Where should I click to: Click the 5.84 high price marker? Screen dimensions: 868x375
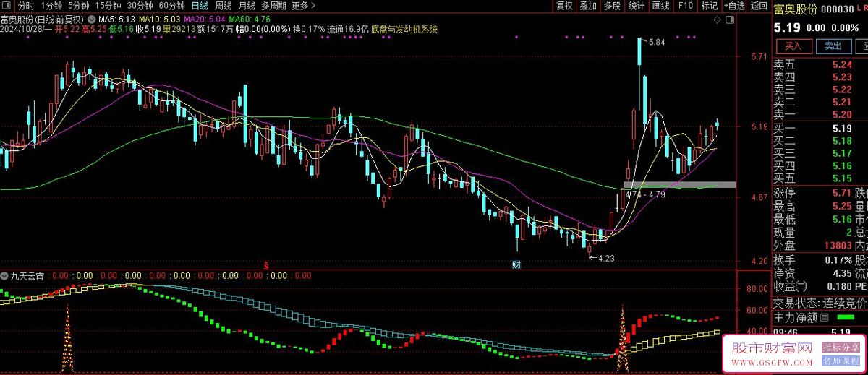pyautogui.click(x=655, y=43)
